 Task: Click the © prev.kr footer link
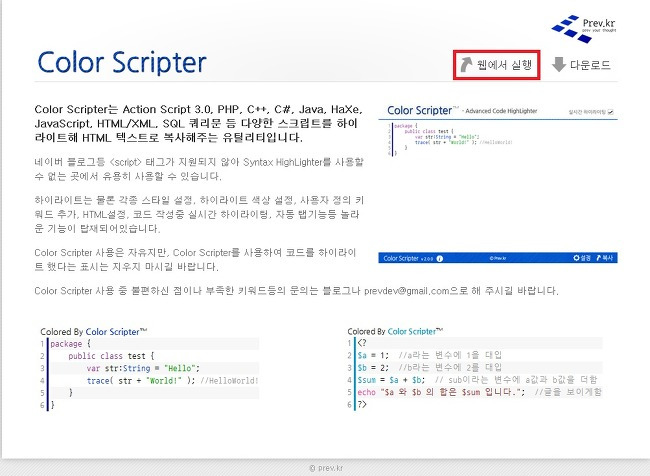326,468
